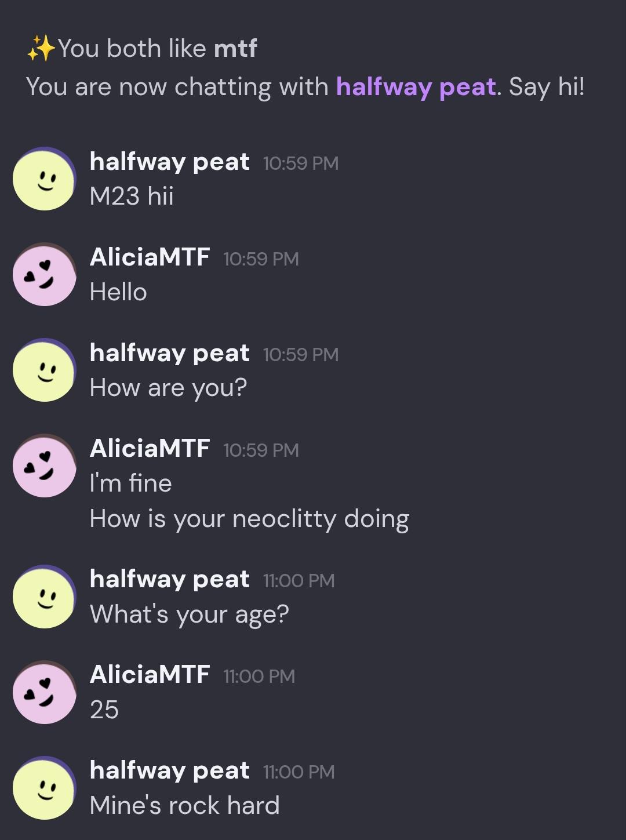Tap the "How are you?" message
Image resolution: width=626 pixels, height=840 pixels.
[168, 387]
